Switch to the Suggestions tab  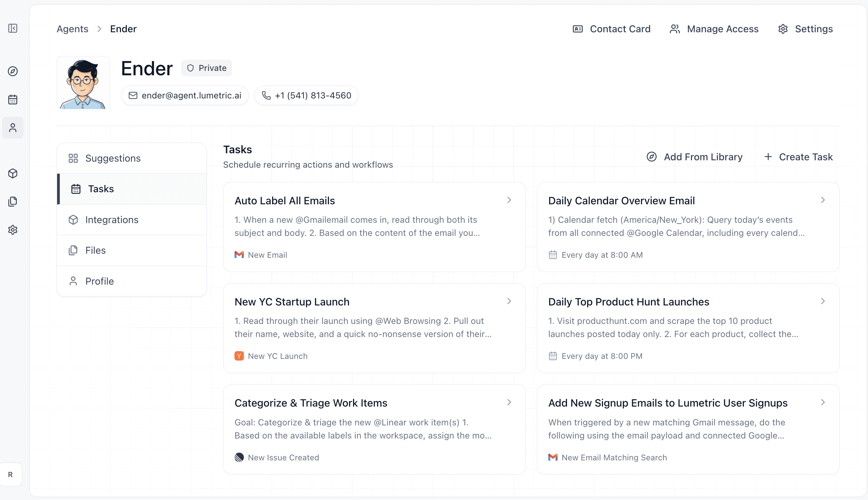coord(113,158)
